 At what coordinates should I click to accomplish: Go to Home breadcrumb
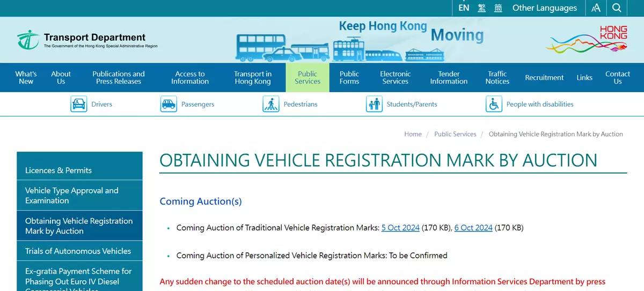(413, 134)
